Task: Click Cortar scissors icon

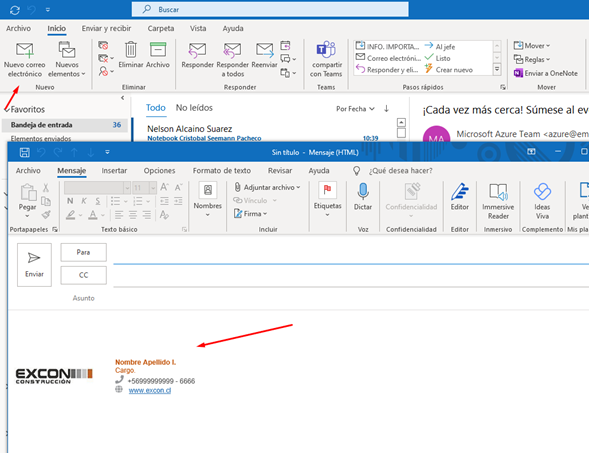Action: click(x=46, y=187)
